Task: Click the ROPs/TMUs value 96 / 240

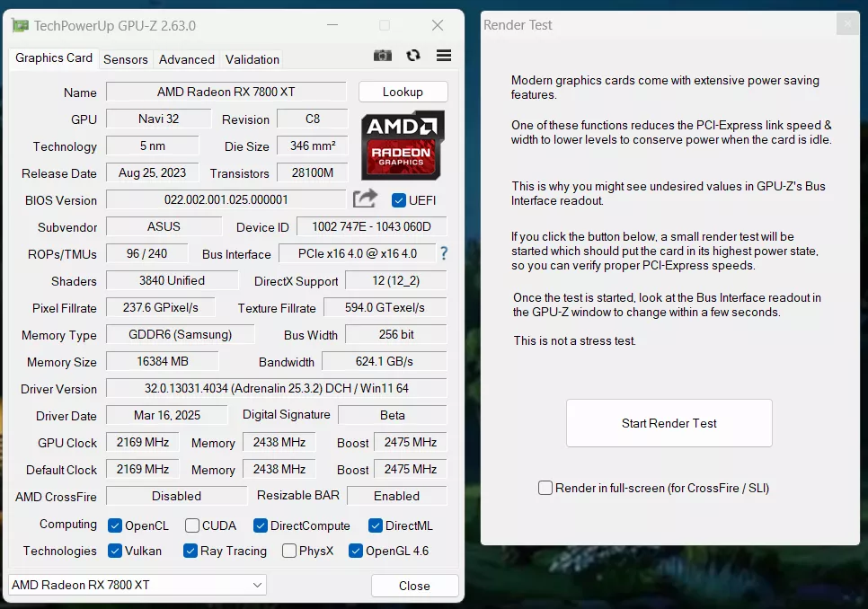Action: coord(146,254)
